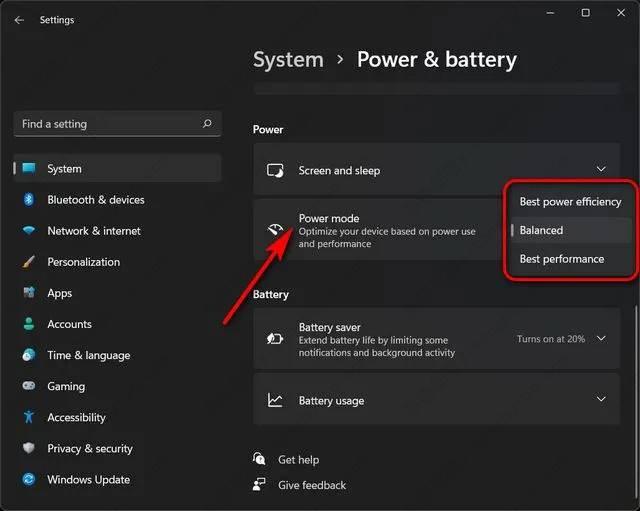The height and width of the screenshot is (511, 640).
Task: Click the Time & language globe icon
Action: pyautogui.click(x=28, y=355)
